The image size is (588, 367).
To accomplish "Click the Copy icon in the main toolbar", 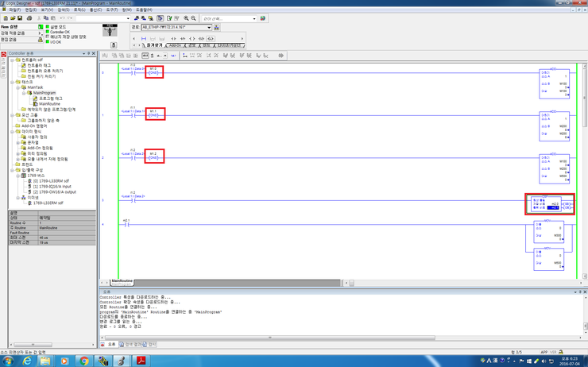I will [46, 18].
